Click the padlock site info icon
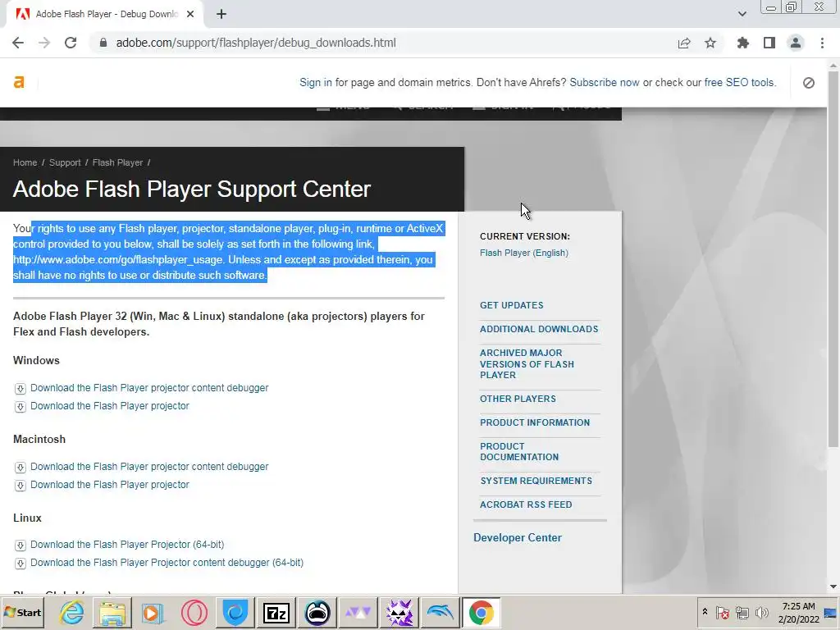 [103, 43]
